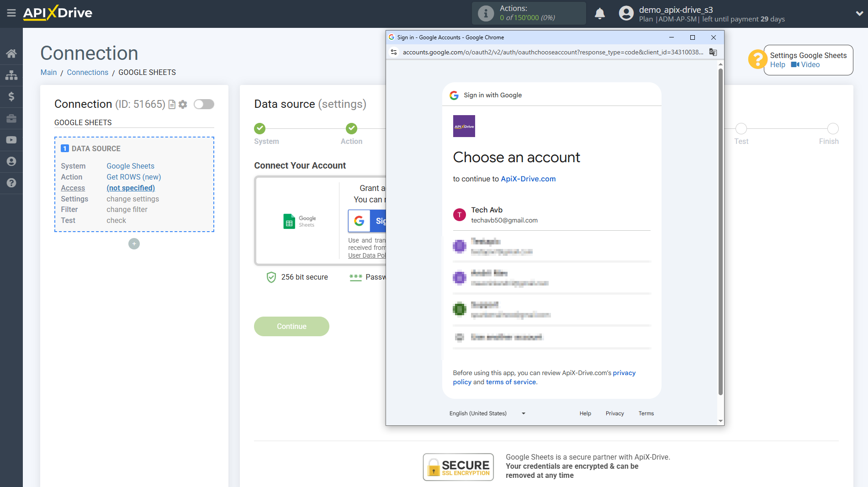
Task: Click Privacy in popup footer
Action: coord(614,413)
